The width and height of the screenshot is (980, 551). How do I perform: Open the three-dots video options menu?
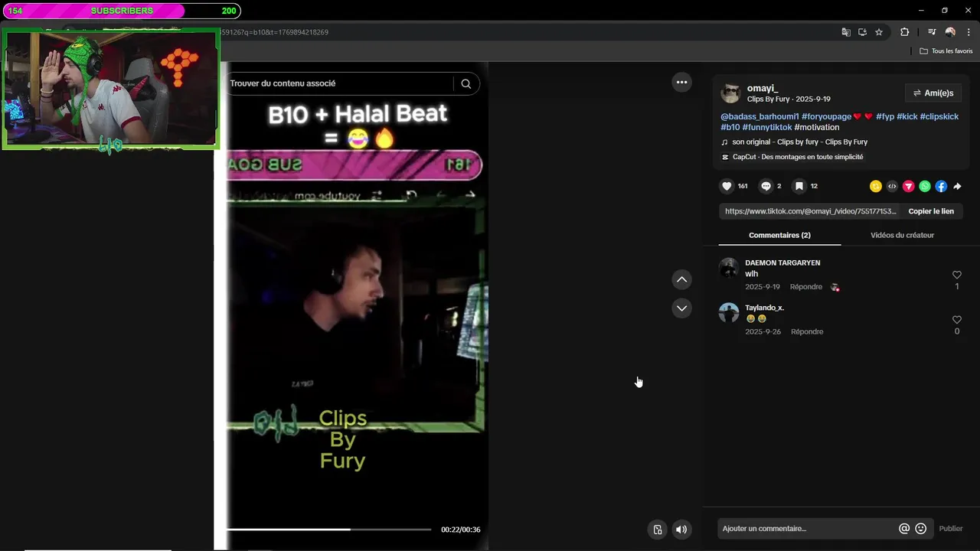[681, 82]
